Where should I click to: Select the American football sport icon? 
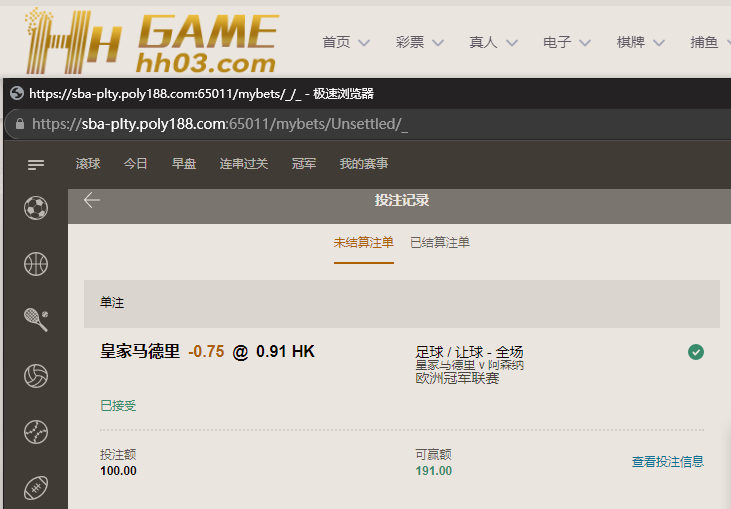[x=36, y=487]
